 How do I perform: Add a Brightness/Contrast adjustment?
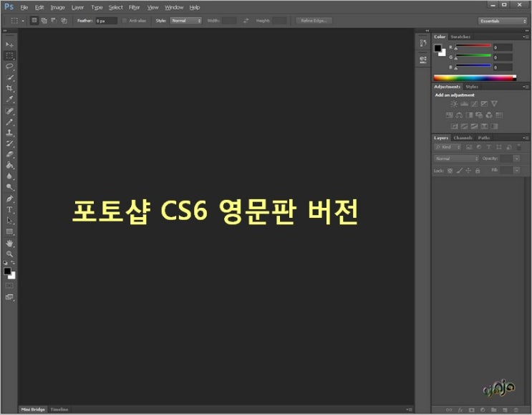coord(454,104)
